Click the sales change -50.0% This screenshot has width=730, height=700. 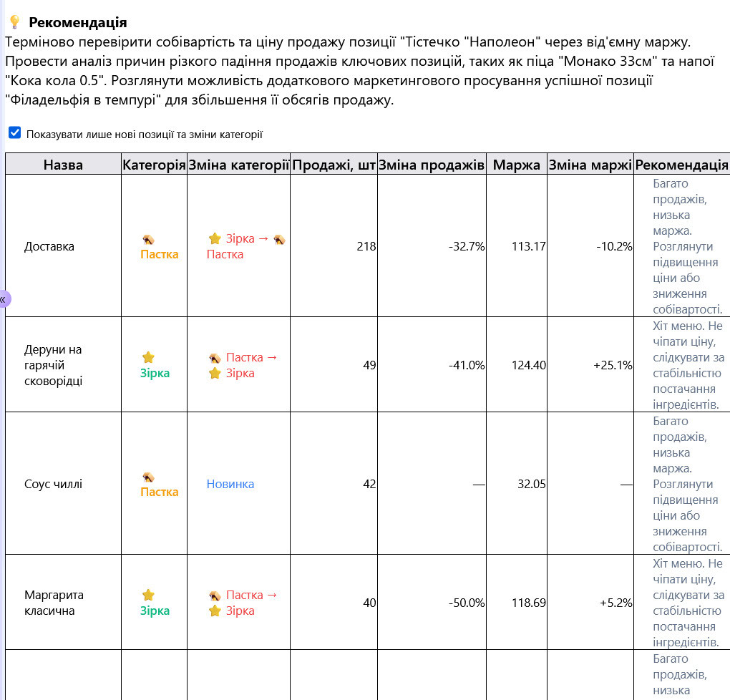coord(467,603)
